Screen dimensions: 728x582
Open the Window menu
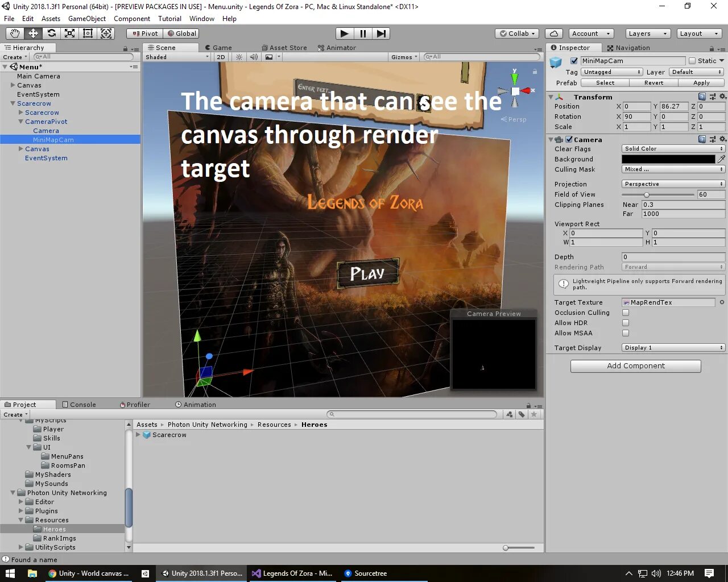tap(202, 19)
